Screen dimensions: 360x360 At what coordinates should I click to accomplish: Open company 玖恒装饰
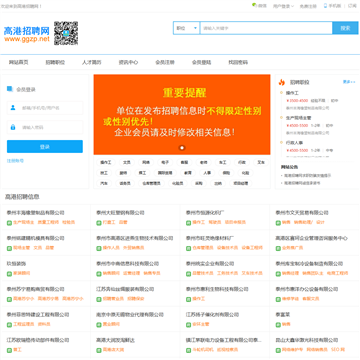click(x=16, y=264)
